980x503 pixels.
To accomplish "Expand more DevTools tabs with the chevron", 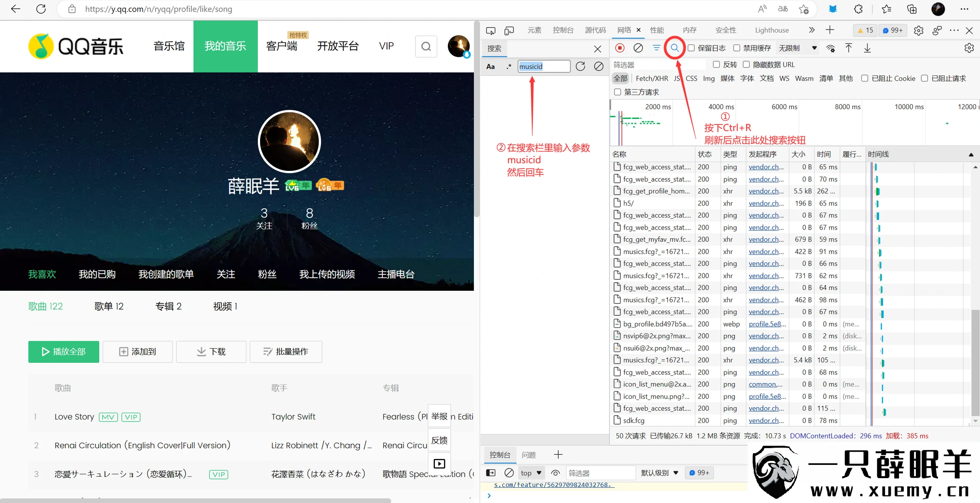I will [x=811, y=30].
